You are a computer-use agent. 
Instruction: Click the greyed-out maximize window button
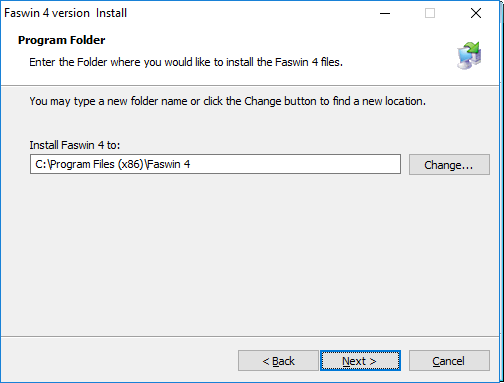click(430, 13)
